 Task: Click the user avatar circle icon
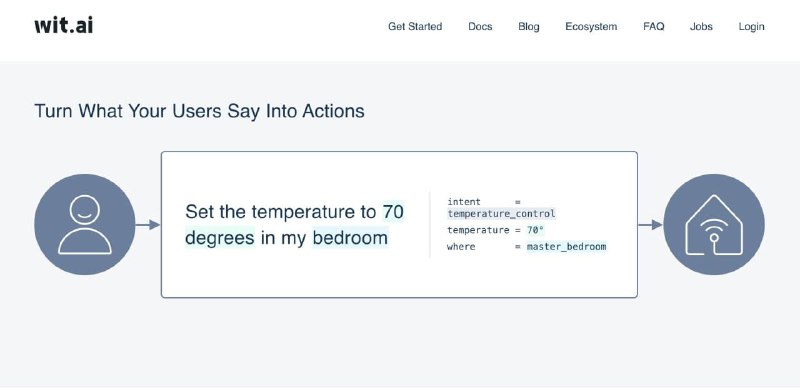[x=85, y=224]
